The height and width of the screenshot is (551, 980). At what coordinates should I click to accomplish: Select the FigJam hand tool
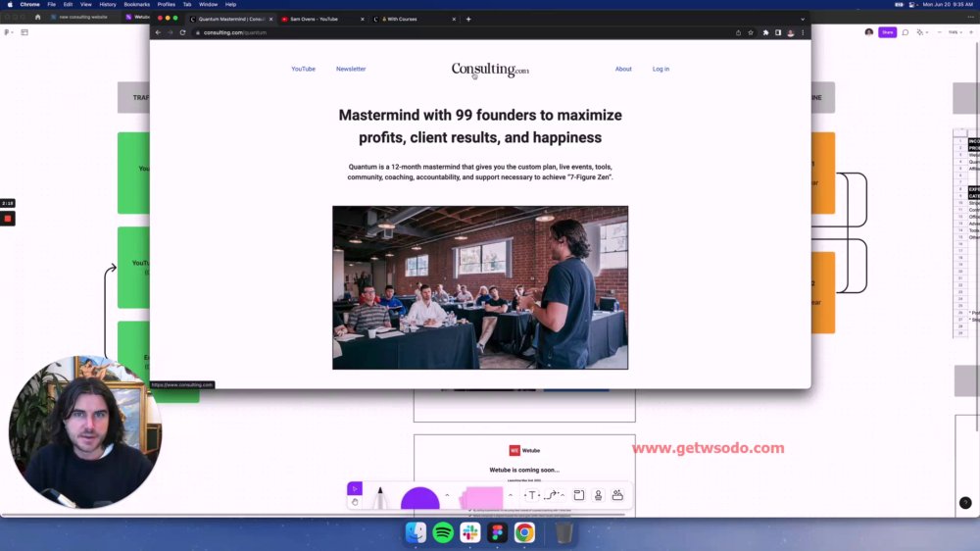(355, 502)
